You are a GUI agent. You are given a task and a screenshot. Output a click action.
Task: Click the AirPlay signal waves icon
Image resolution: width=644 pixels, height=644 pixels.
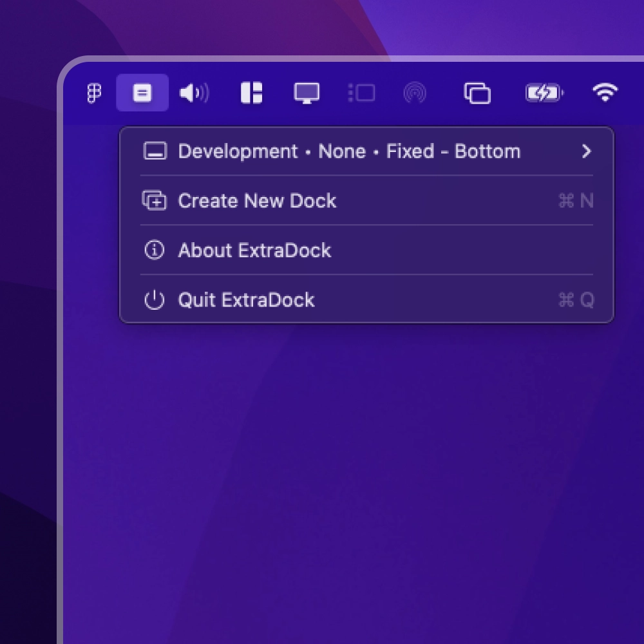click(x=414, y=93)
